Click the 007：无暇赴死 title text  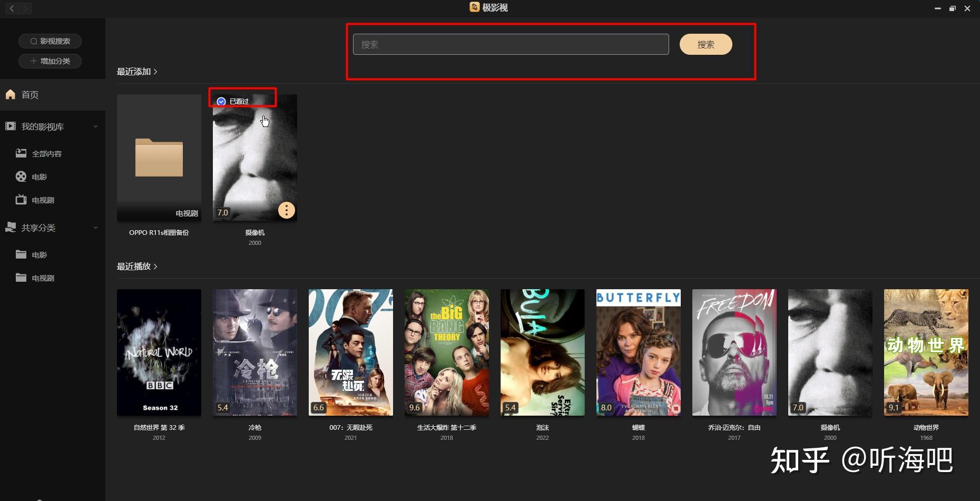click(x=351, y=428)
